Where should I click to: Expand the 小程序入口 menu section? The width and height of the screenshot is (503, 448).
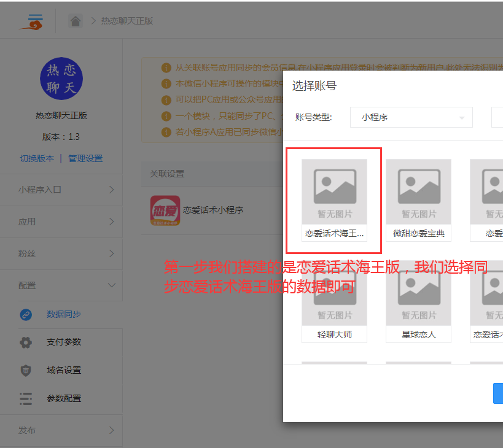61,190
